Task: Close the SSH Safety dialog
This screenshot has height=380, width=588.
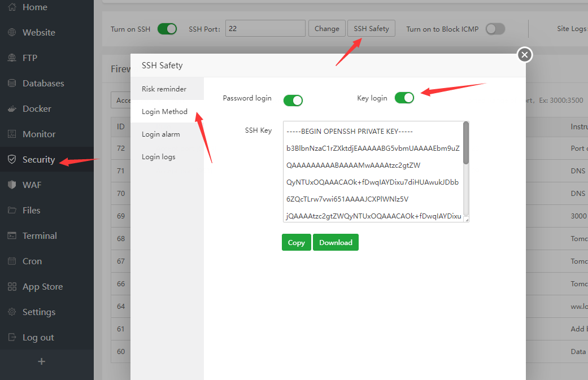Action: pos(525,55)
